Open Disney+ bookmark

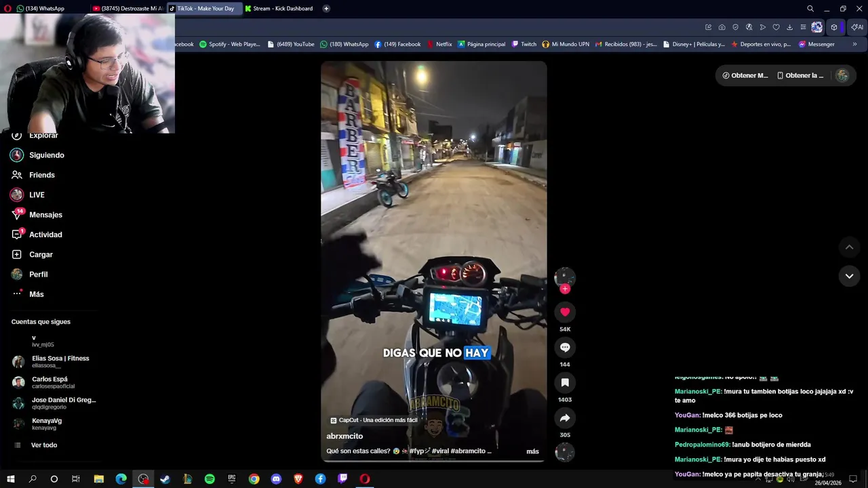(x=694, y=44)
